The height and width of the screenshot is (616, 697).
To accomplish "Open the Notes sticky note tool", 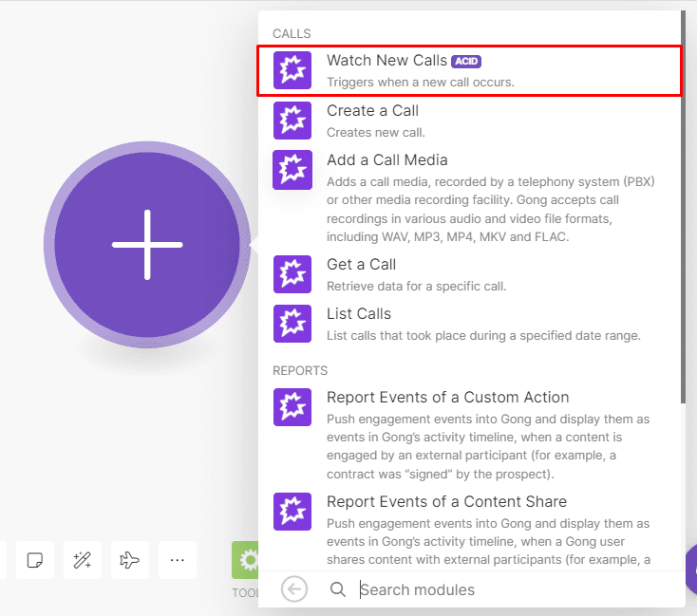I will pos(34,561).
